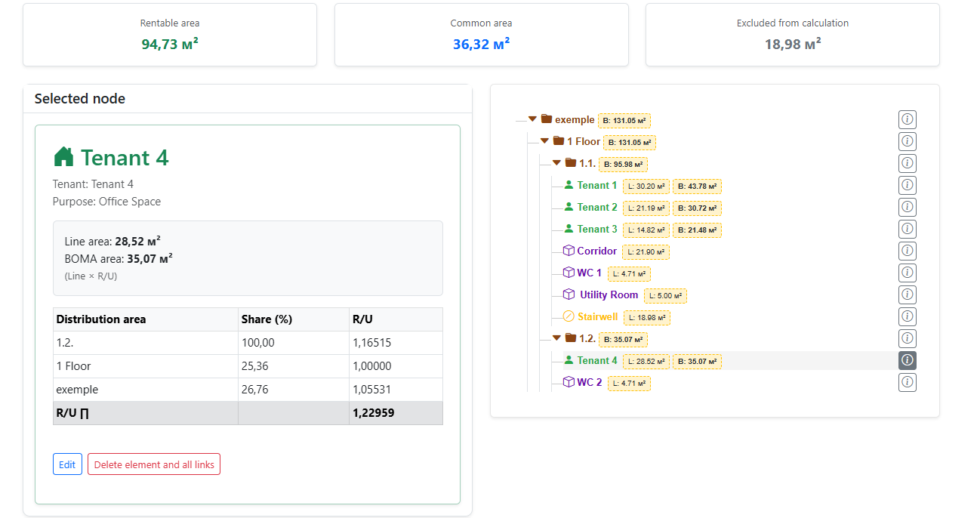Screen dimensions: 980x518
Task: Click the 1.1. B: 95.98 м² badge
Action: pos(623,164)
